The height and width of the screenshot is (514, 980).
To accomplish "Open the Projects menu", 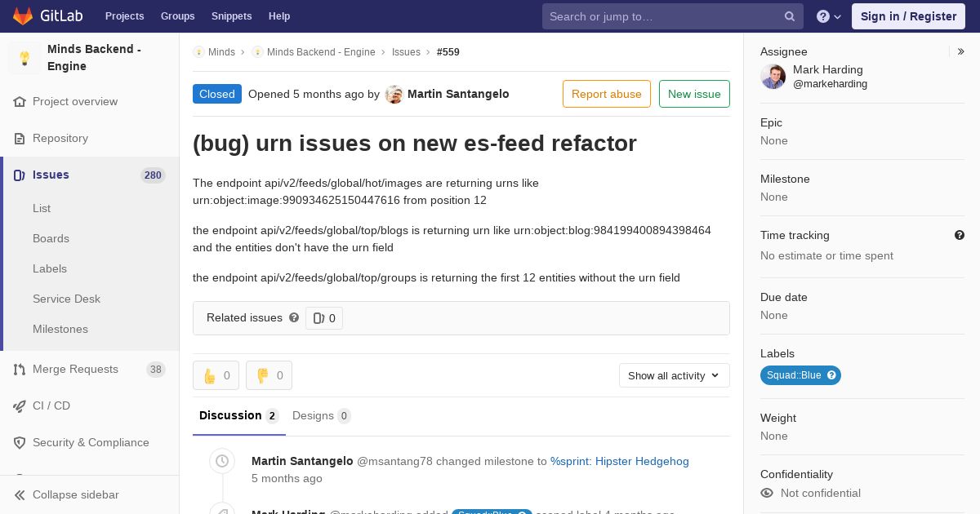I will pos(125,16).
